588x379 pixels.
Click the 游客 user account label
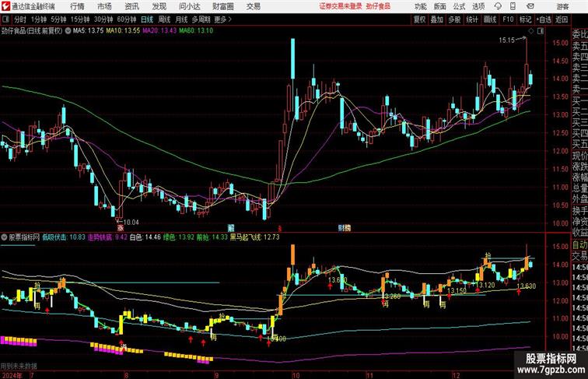coord(562,6)
